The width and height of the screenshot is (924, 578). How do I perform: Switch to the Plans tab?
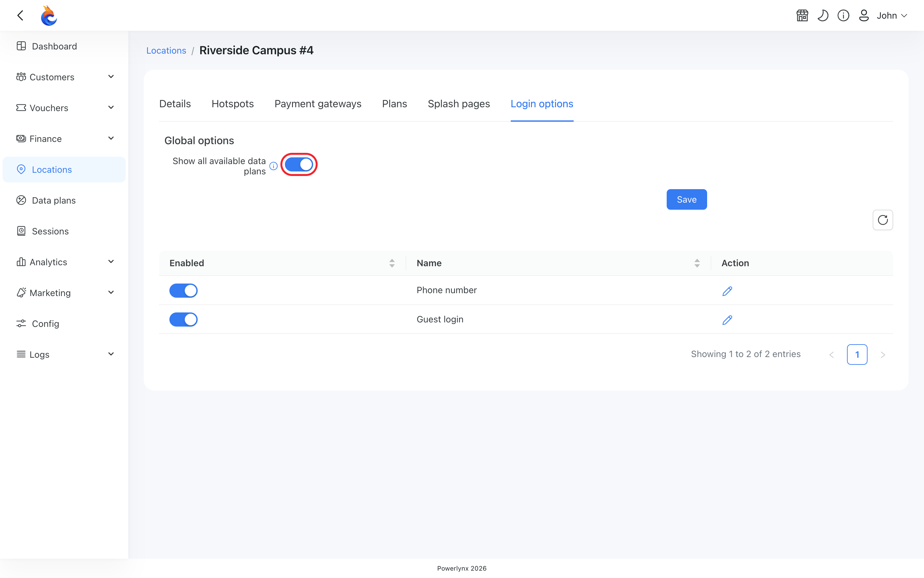pos(394,104)
